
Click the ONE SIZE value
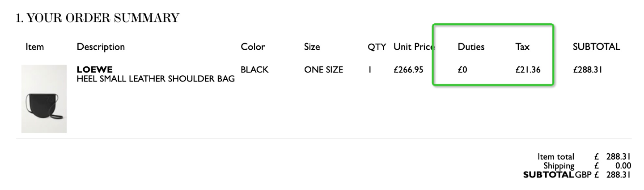click(323, 70)
